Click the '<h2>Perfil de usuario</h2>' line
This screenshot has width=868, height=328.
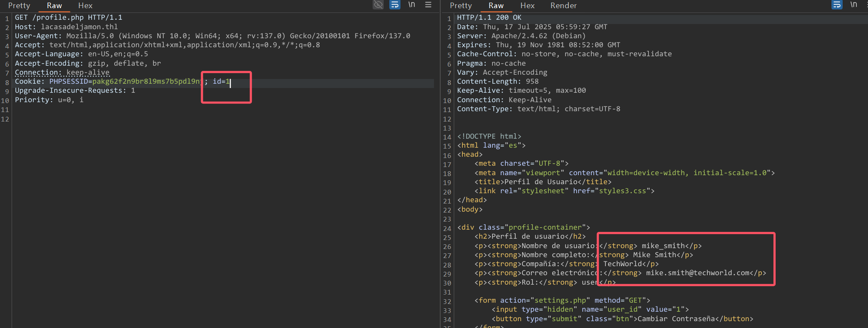(530, 237)
